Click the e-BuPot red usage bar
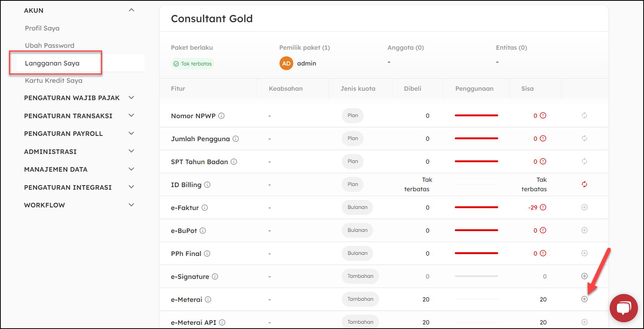 pyautogui.click(x=476, y=230)
